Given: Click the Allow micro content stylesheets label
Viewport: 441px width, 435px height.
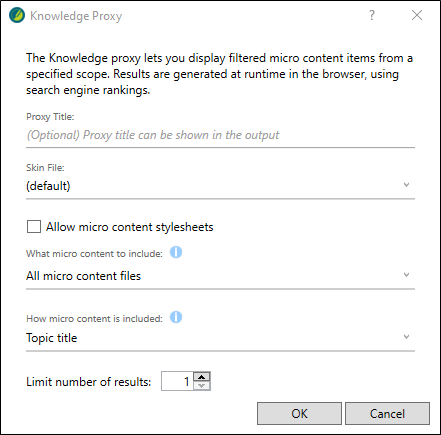Looking at the screenshot, I should 130,227.
